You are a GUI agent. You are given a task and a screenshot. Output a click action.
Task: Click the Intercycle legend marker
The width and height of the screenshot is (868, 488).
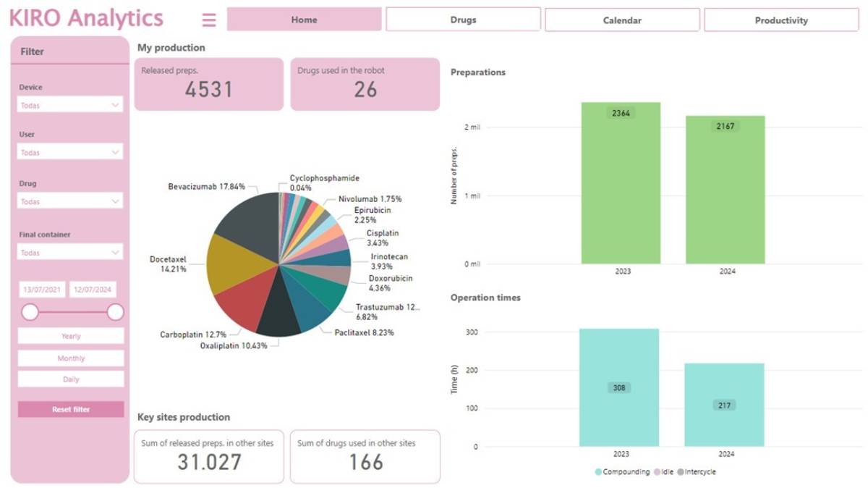[680, 472]
